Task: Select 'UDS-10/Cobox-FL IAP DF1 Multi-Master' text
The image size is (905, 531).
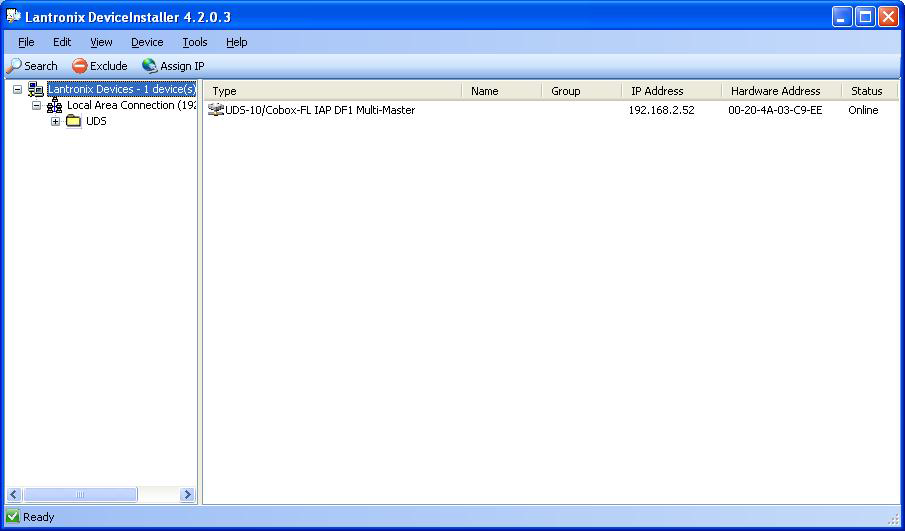Action: click(320, 110)
